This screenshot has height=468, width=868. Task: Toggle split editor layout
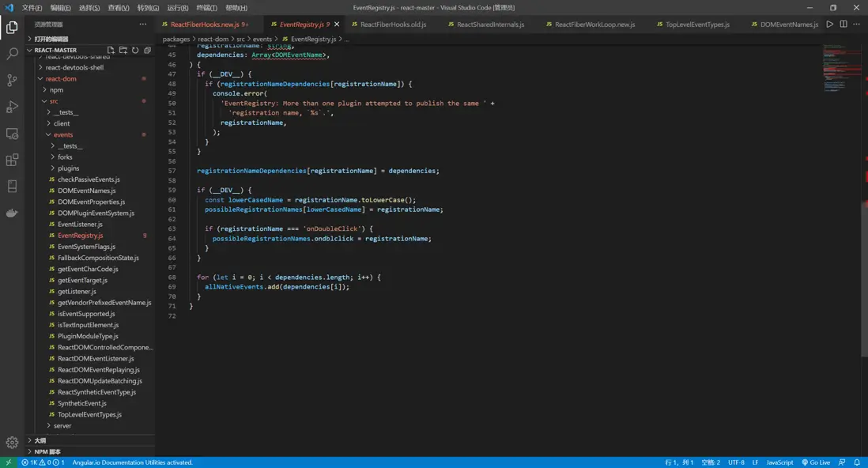[843, 25]
